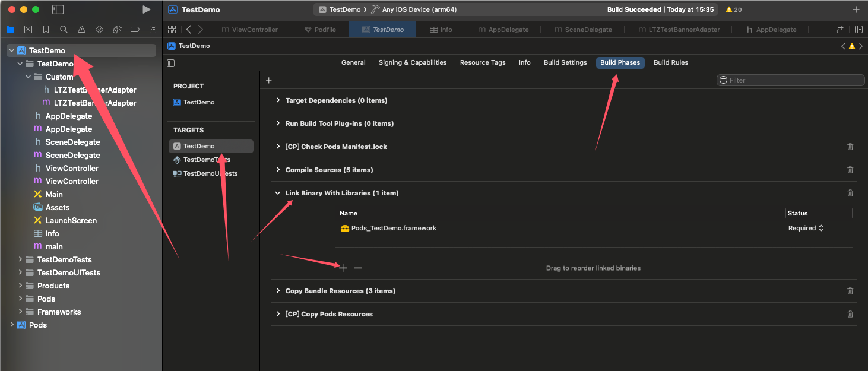Screen dimensions: 868x371
Task: Delete the Check Pods Manifest.lock phase
Action: [850, 147]
